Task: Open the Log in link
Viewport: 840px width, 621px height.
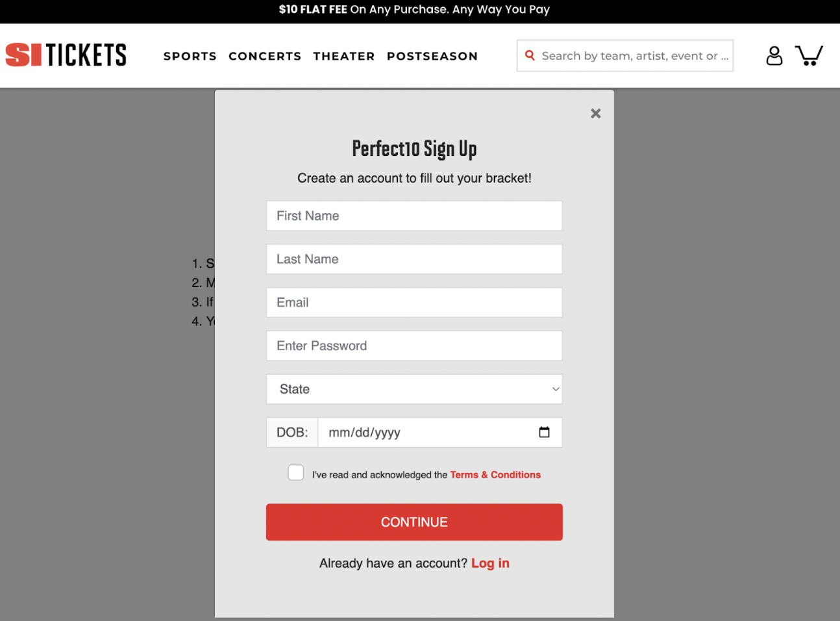Action: tap(490, 563)
